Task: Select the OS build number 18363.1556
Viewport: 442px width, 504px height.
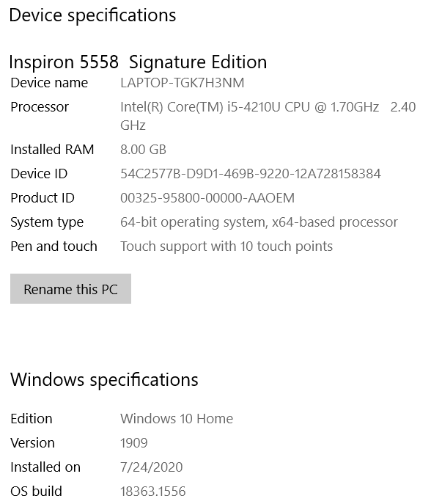Action: coord(152,492)
